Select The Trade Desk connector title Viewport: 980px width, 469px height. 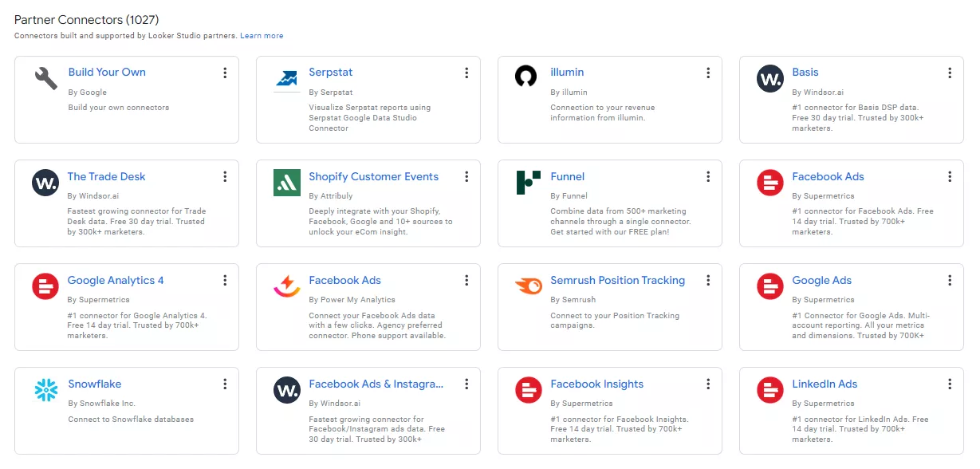[x=107, y=176]
